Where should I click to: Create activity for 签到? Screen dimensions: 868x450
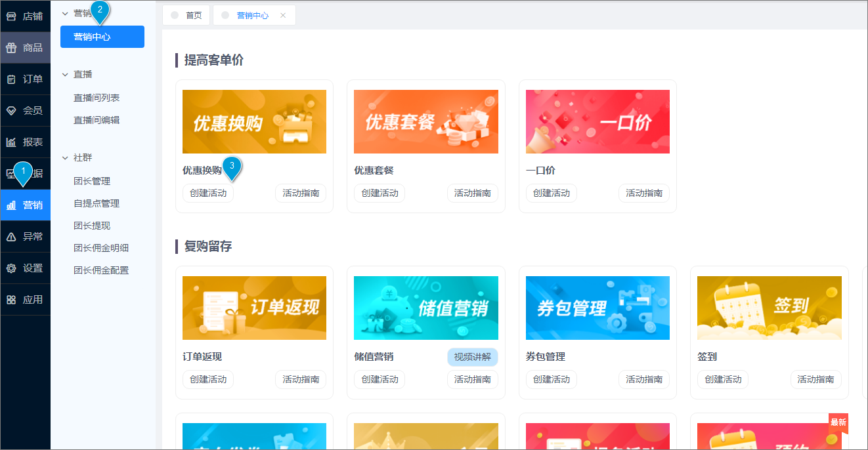pyautogui.click(x=723, y=380)
